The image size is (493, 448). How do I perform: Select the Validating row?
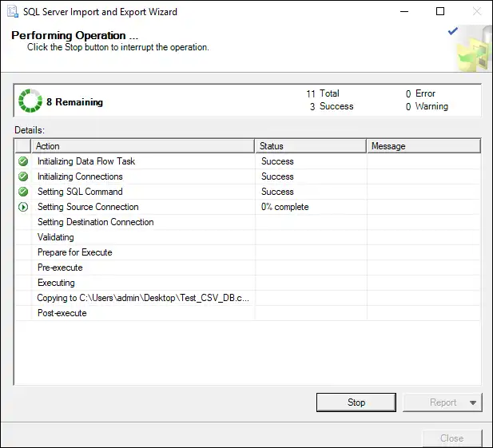coord(248,237)
